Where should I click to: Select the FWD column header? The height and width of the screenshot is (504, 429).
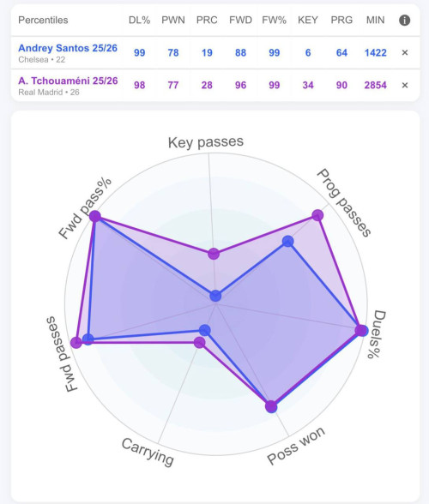(240, 20)
